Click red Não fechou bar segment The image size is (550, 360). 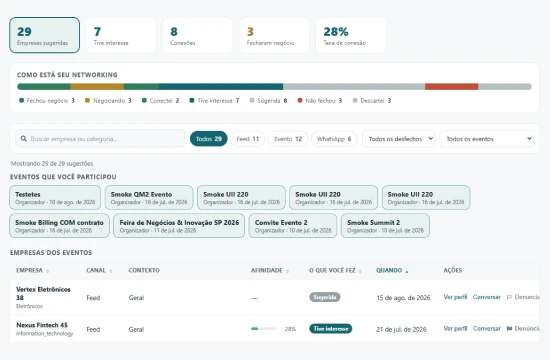[451, 87]
